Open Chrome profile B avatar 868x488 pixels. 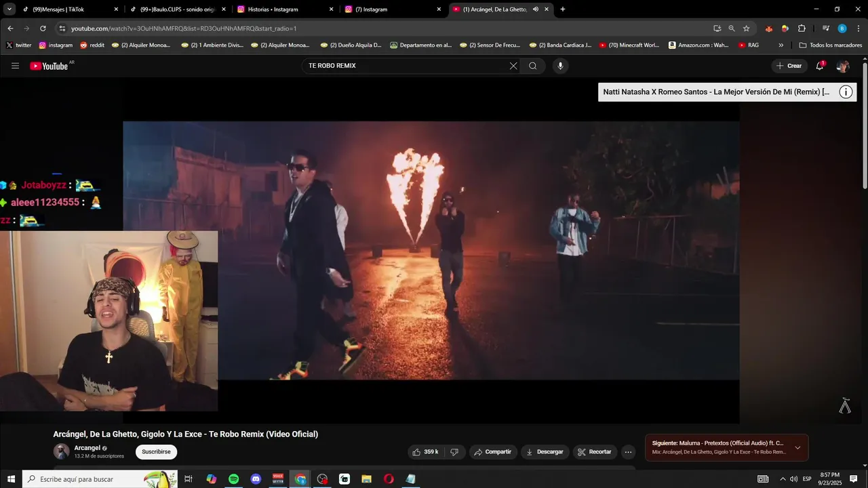[x=842, y=28]
